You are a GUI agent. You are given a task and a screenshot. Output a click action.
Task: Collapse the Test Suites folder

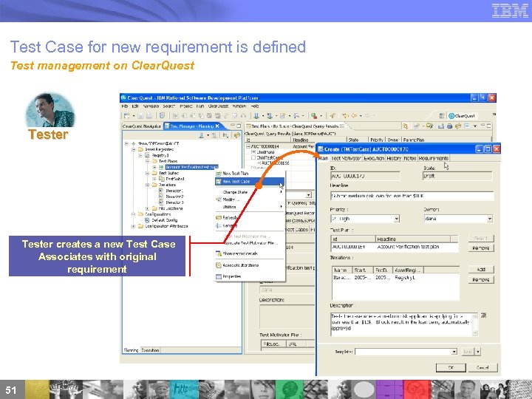click(x=148, y=173)
